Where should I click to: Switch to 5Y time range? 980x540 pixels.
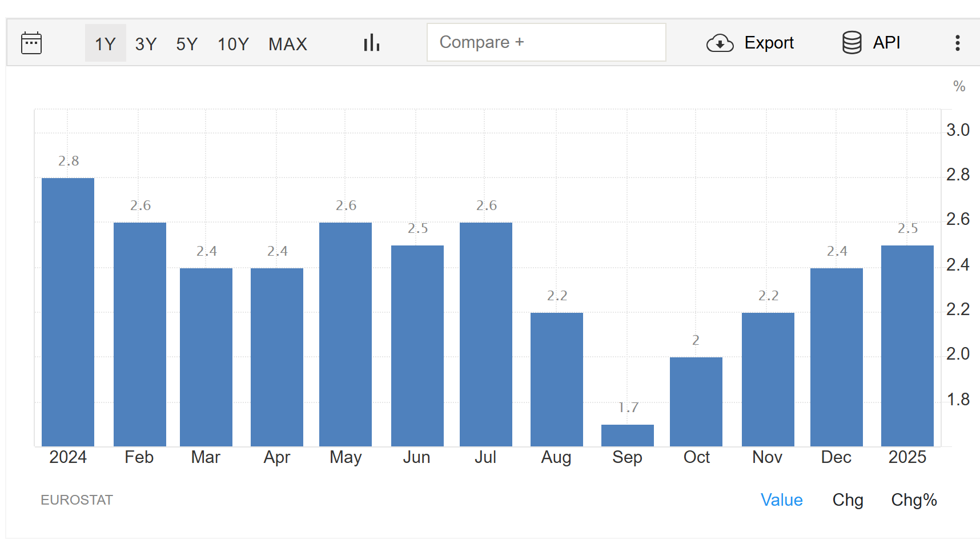[x=187, y=43]
